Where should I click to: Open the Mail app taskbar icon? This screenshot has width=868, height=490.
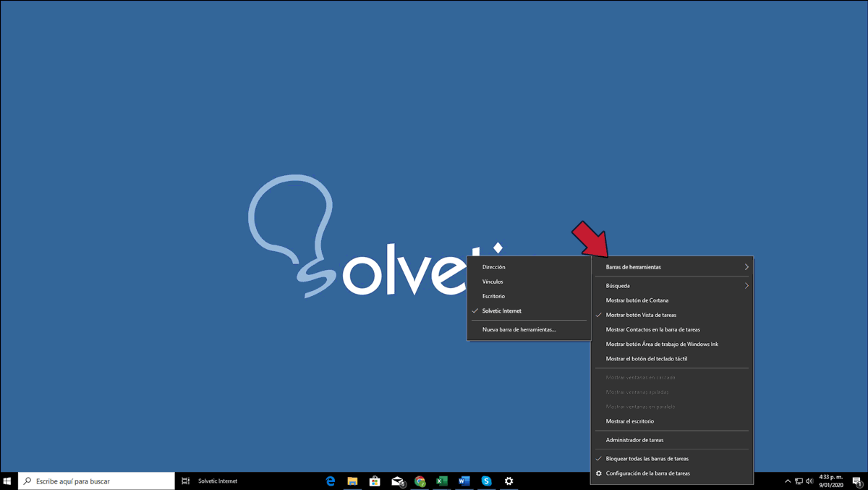coord(397,481)
